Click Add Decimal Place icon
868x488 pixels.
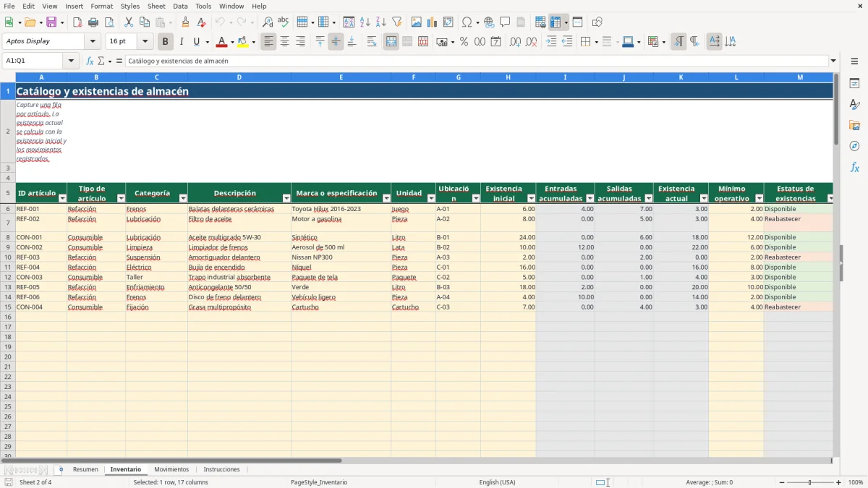point(516,42)
